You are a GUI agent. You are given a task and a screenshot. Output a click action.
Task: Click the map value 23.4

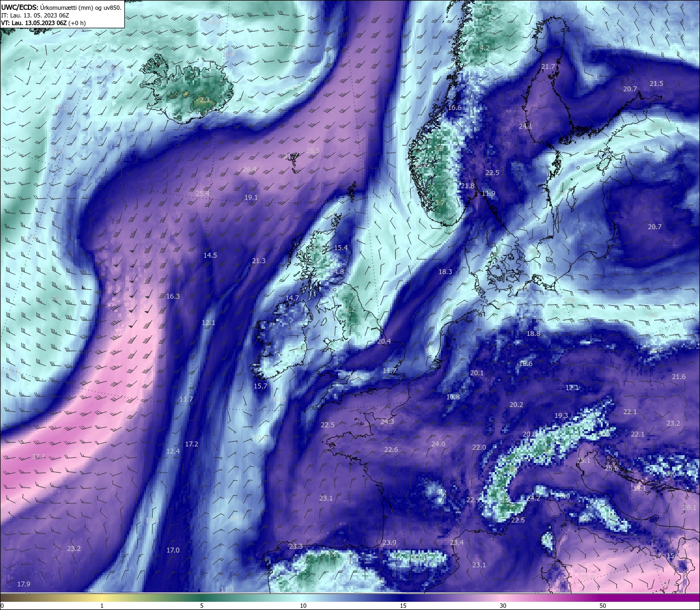pyautogui.click(x=457, y=543)
